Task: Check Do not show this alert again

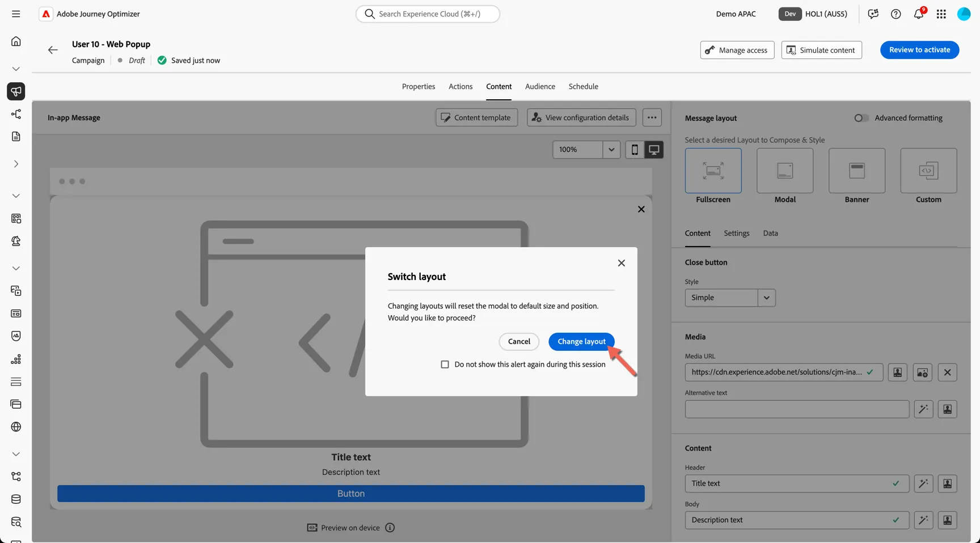Action: pyautogui.click(x=445, y=364)
